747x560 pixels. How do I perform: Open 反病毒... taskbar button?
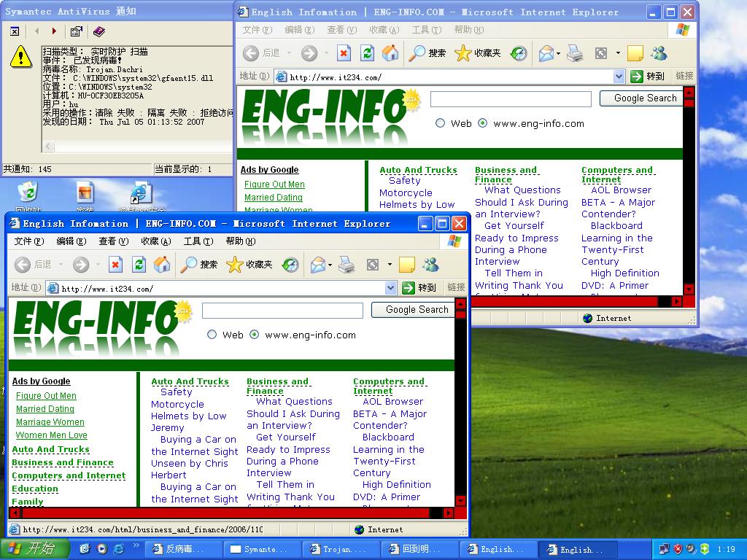[182, 550]
